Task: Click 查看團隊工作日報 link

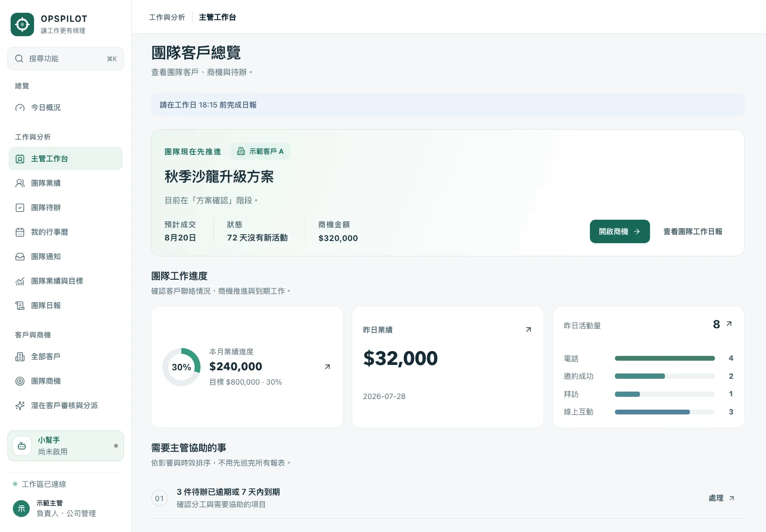Action: click(x=693, y=231)
